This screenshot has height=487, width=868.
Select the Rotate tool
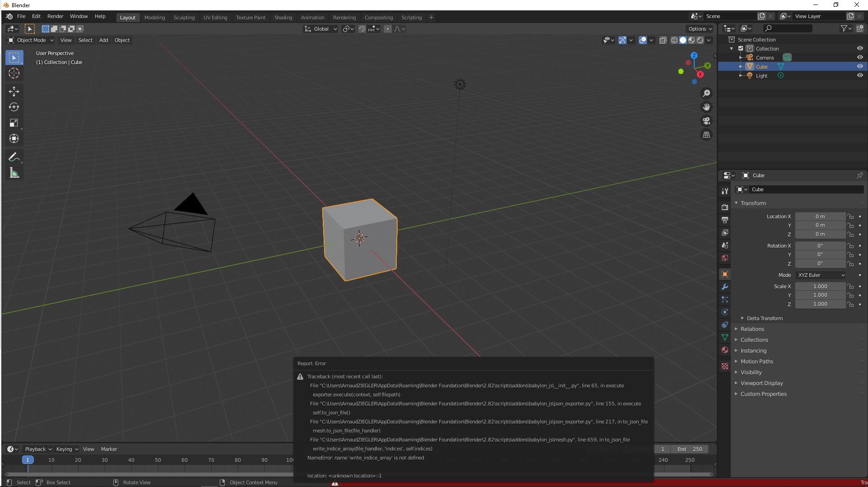[14, 107]
